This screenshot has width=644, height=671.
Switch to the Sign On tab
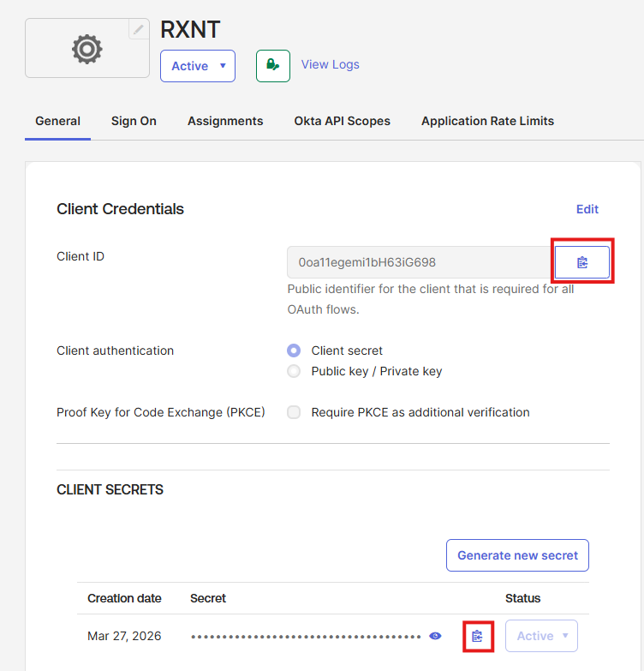tap(134, 121)
